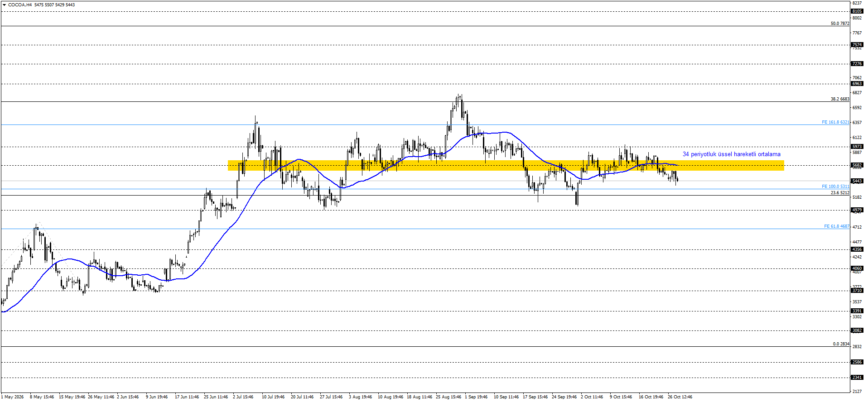Screen dimensions: 868x402
Task: Click the yellow highlighted price zone rectangle
Action: click(x=506, y=165)
